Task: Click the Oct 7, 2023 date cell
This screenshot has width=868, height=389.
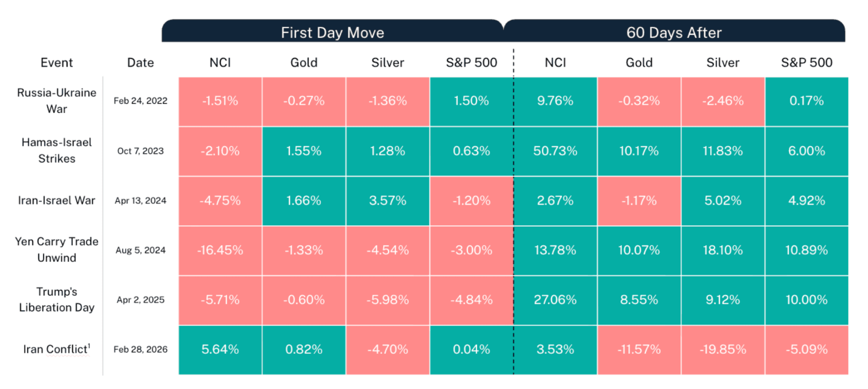Action: (140, 151)
